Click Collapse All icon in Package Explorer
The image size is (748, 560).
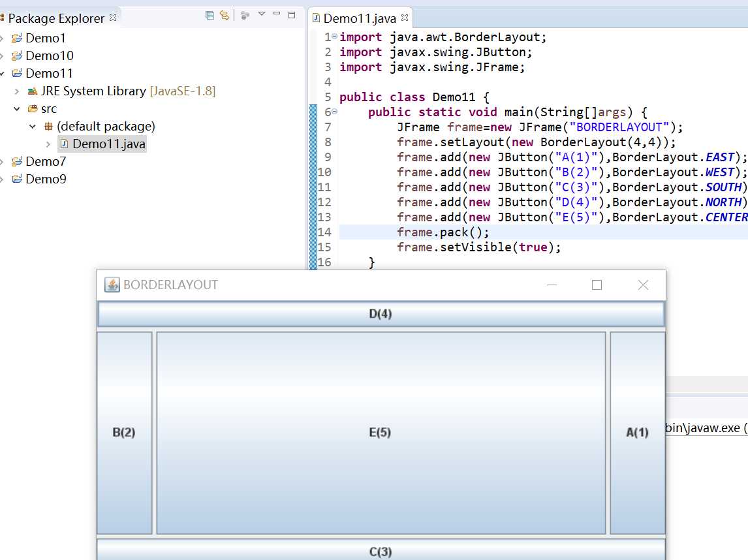(210, 15)
